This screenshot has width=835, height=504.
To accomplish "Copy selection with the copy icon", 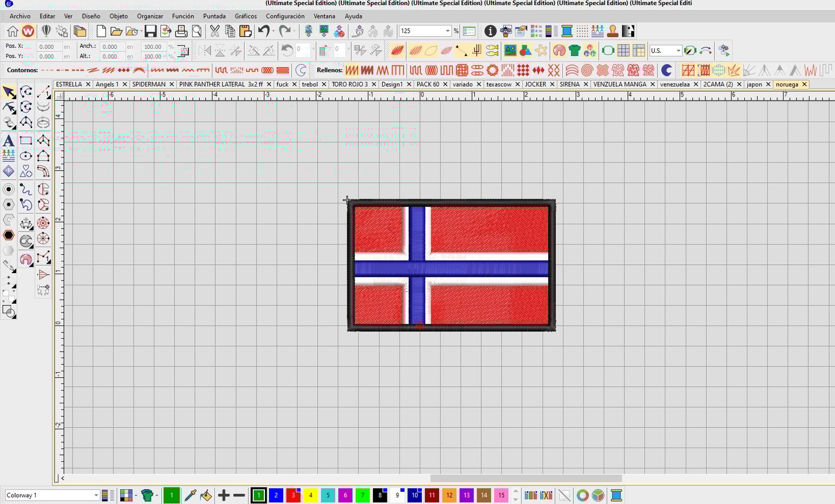I will [229, 31].
